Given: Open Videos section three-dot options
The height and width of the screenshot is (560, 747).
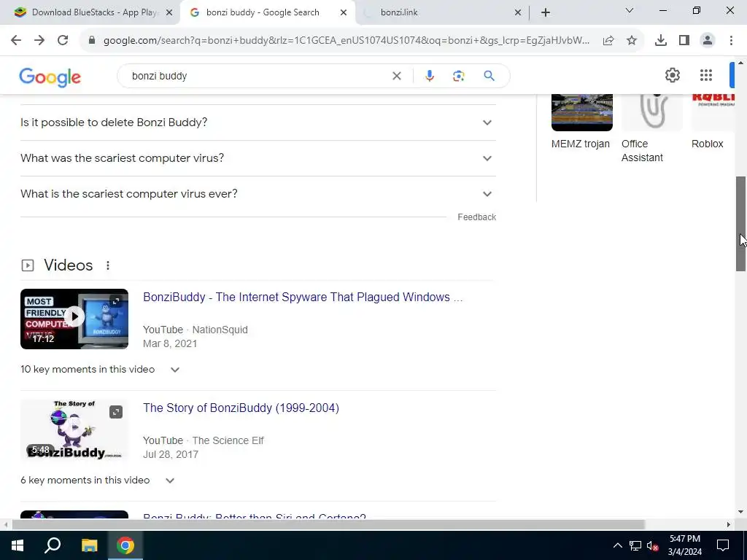Looking at the screenshot, I should 108,265.
